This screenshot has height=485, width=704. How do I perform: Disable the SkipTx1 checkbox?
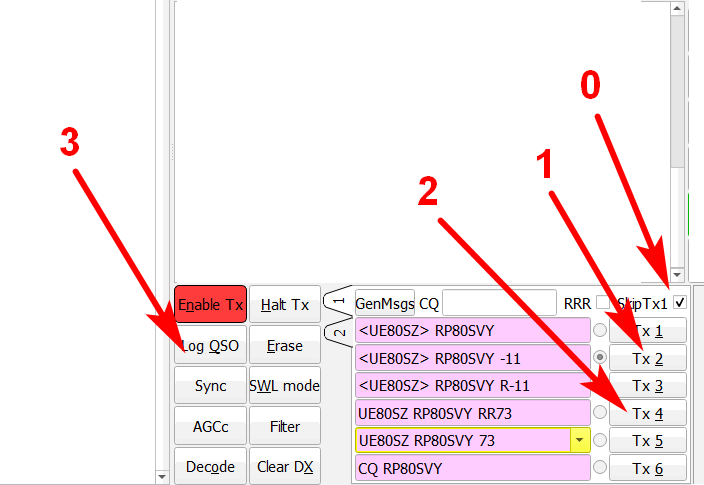680,302
